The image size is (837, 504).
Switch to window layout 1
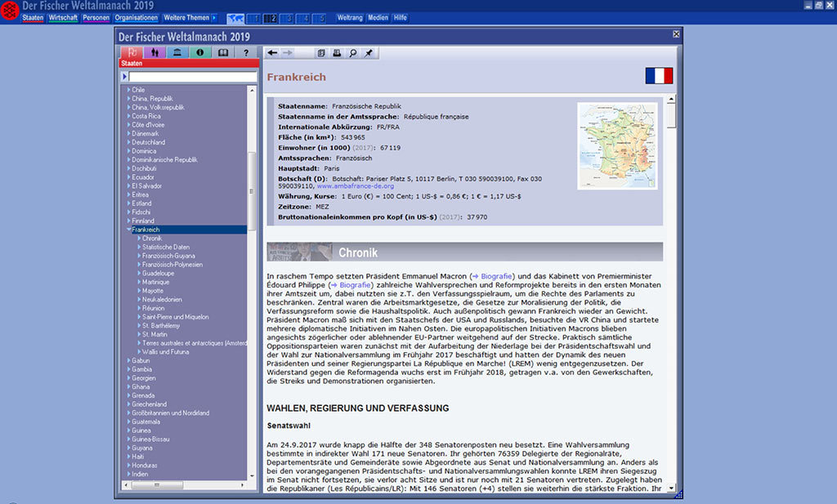(254, 19)
